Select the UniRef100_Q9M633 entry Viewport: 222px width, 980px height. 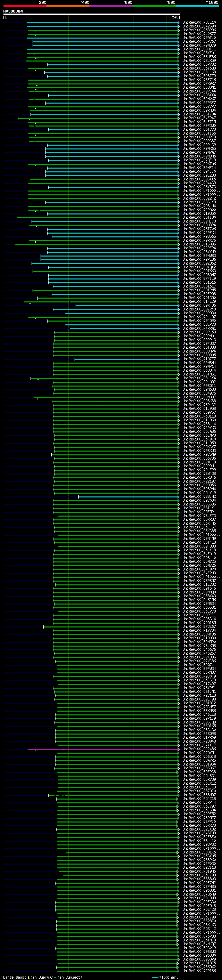199,390
